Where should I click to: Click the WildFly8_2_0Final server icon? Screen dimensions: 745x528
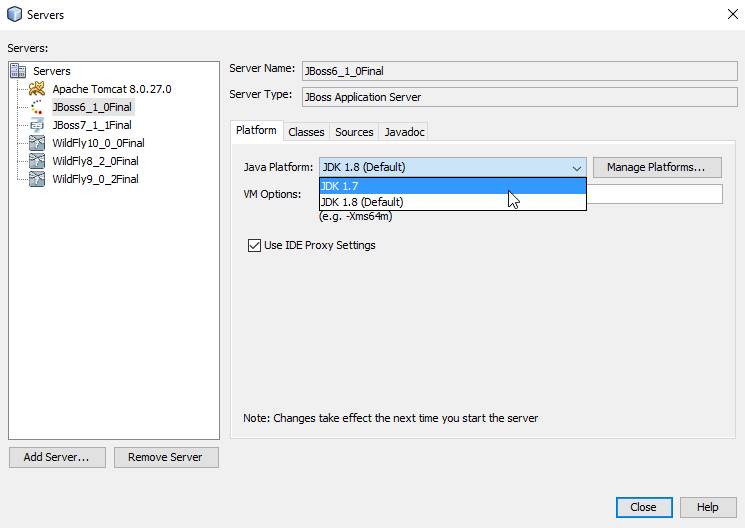37,161
